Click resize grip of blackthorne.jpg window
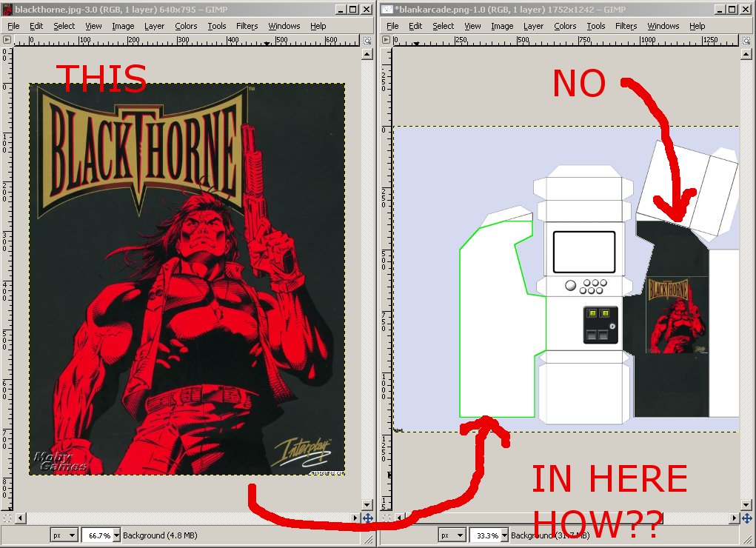The height and width of the screenshot is (548, 756). tap(368, 539)
